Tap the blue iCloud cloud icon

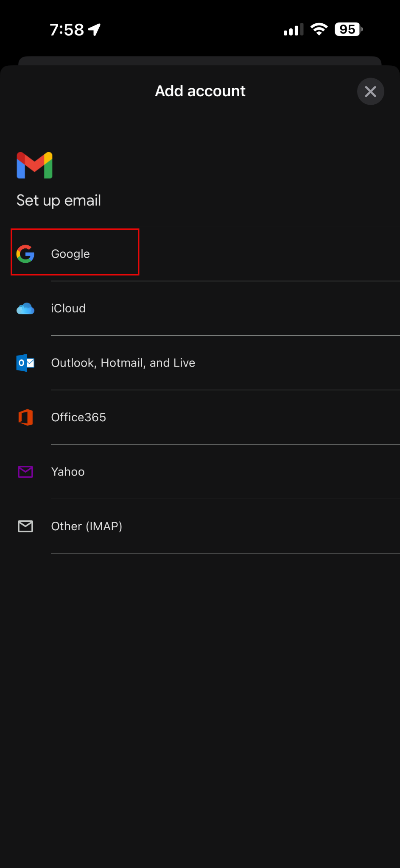pyautogui.click(x=25, y=309)
